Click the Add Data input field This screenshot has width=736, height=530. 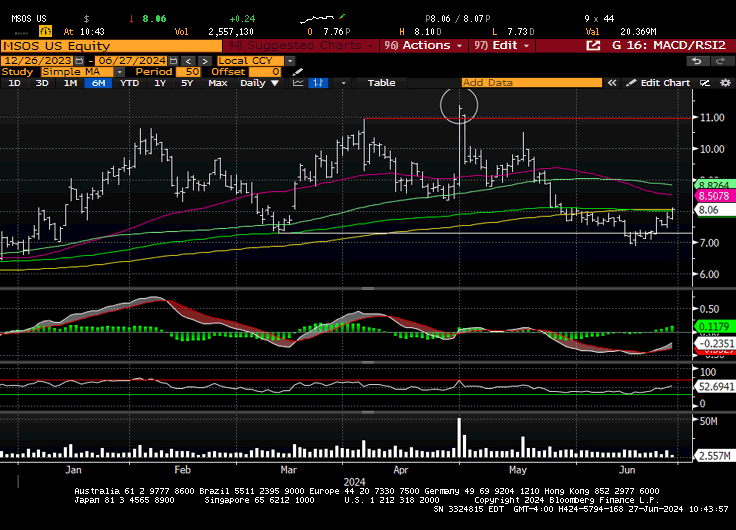point(532,83)
